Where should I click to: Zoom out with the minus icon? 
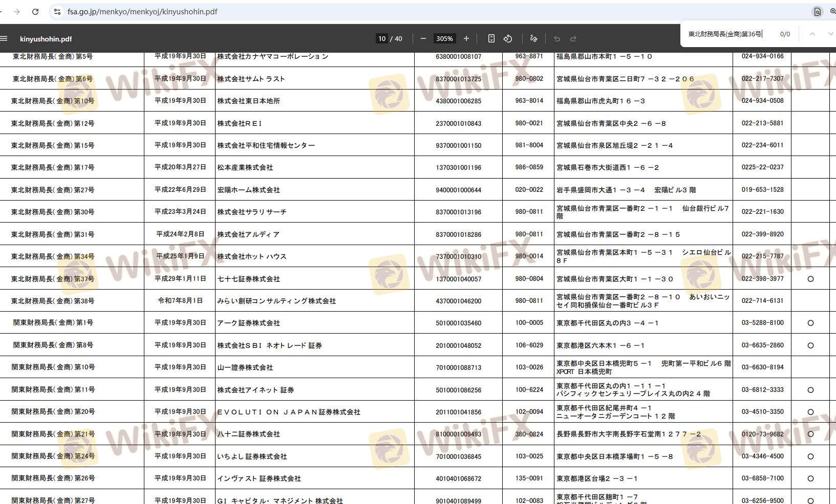pos(423,38)
